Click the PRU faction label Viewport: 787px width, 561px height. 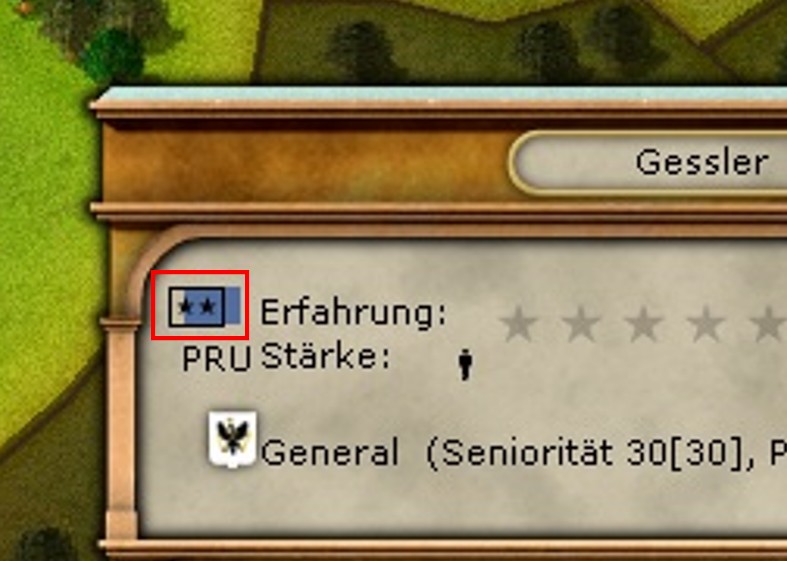pyautogui.click(x=216, y=359)
